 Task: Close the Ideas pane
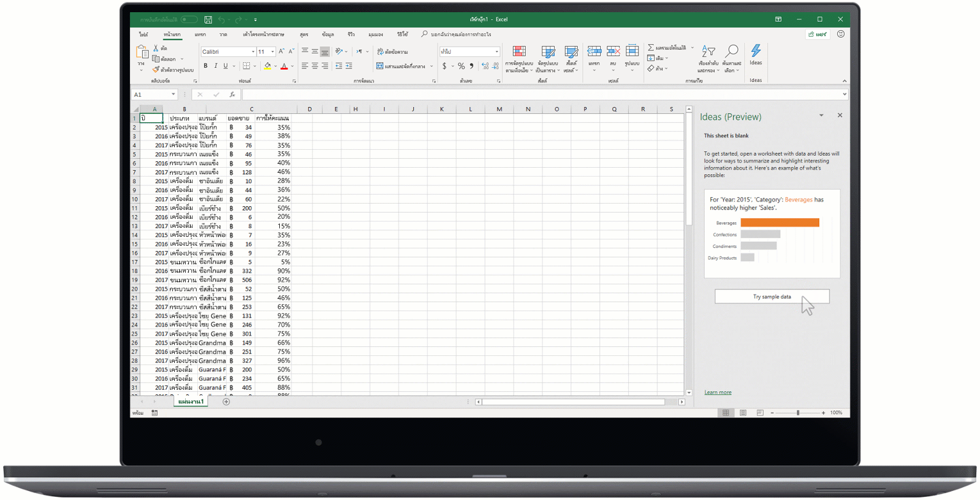click(x=840, y=115)
